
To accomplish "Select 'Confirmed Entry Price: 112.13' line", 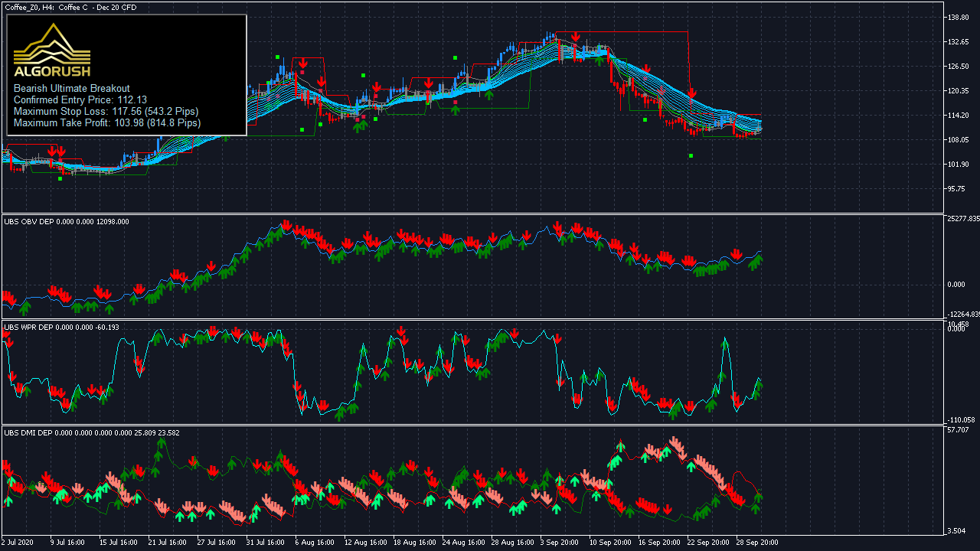I will coord(80,100).
